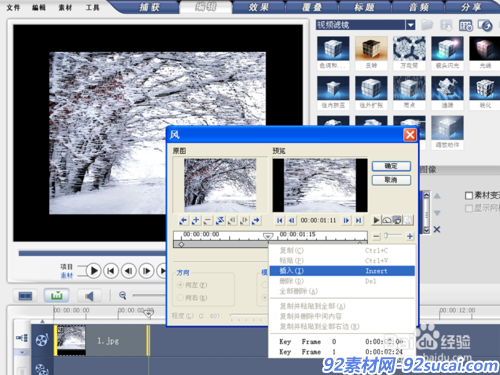Switch to the 音频 (Audio) step tab
The width and height of the screenshot is (500, 375).
pyautogui.click(x=419, y=7)
